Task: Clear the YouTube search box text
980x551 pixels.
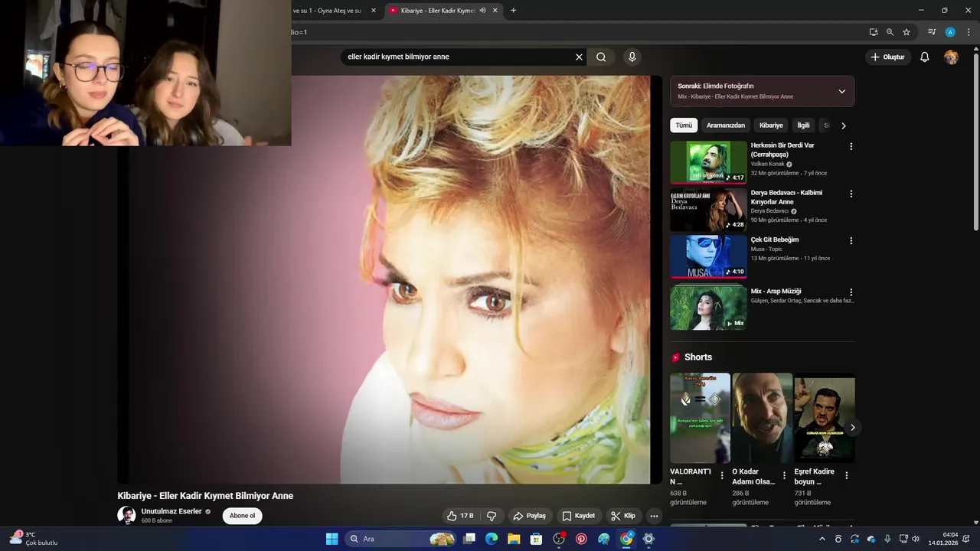Action: [x=579, y=57]
